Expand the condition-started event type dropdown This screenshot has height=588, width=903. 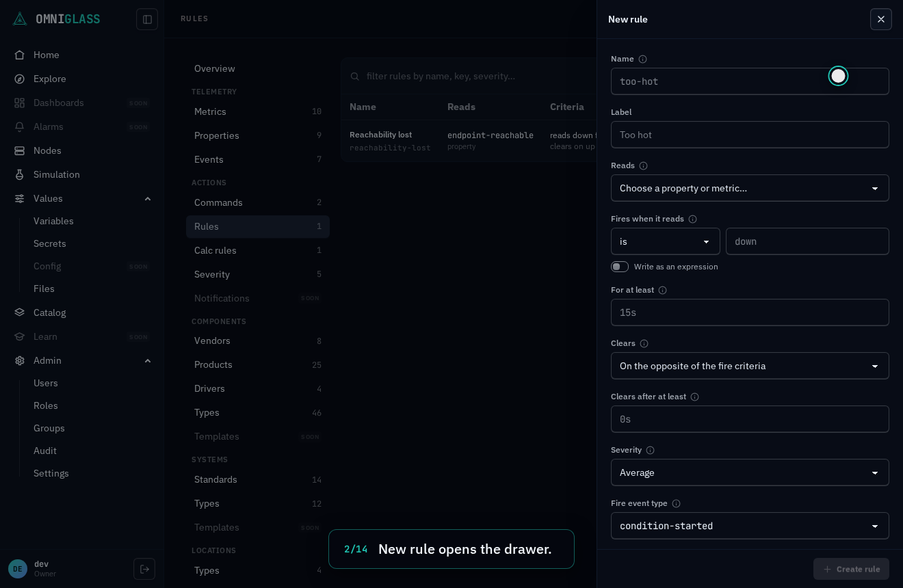coord(750,526)
